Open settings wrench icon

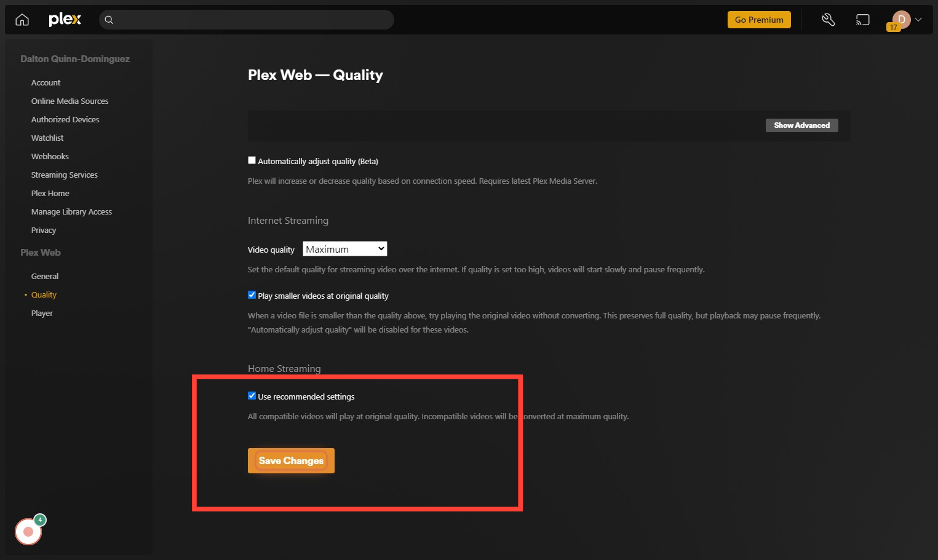coord(829,20)
